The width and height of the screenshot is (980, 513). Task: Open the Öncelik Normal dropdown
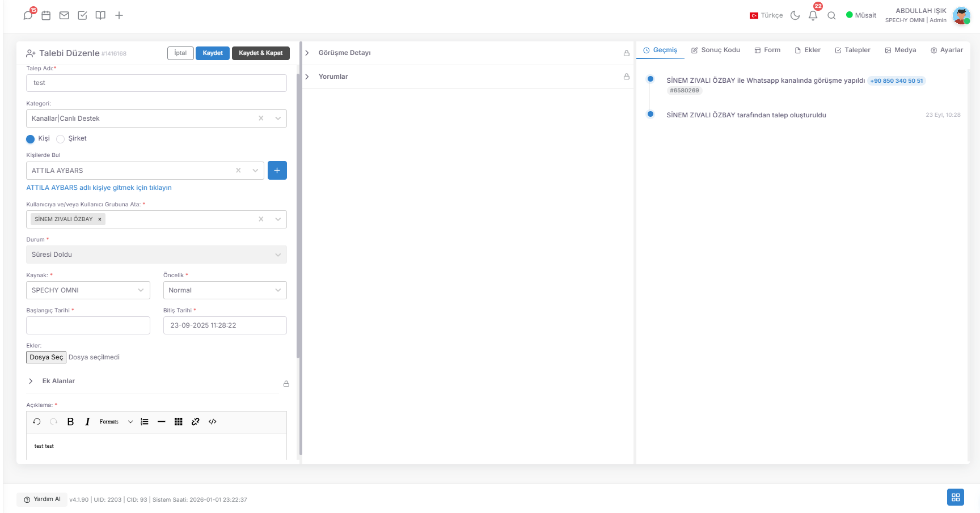225,290
